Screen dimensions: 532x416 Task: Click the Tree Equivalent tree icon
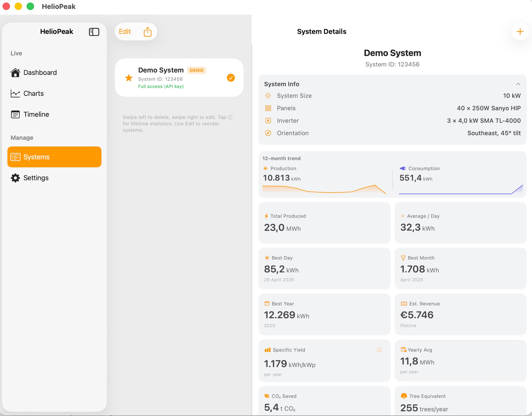[x=404, y=396]
